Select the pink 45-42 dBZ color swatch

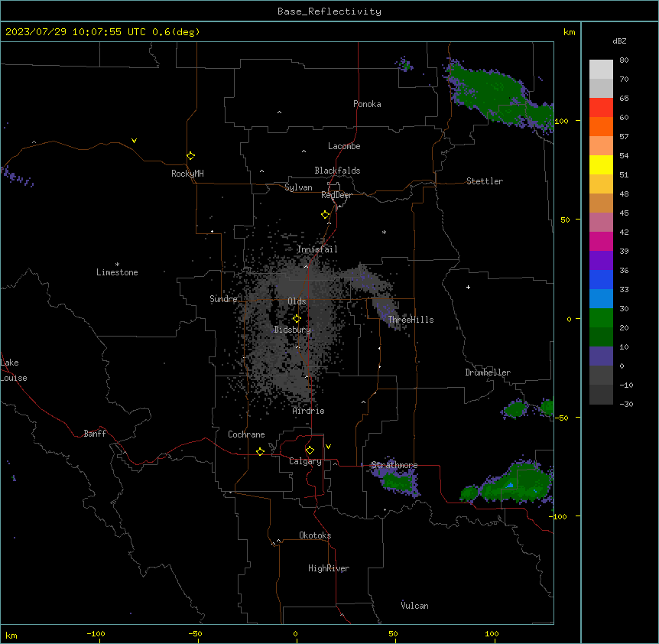point(601,223)
